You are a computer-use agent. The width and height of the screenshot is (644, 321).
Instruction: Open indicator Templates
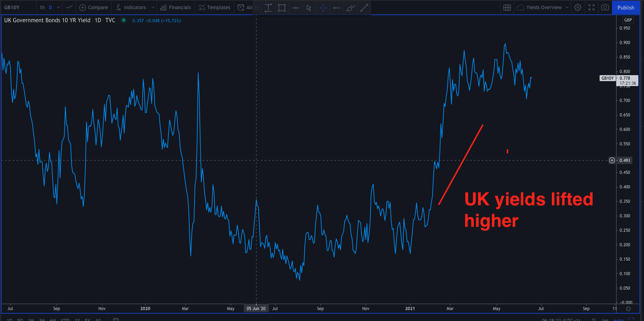point(214,7)
